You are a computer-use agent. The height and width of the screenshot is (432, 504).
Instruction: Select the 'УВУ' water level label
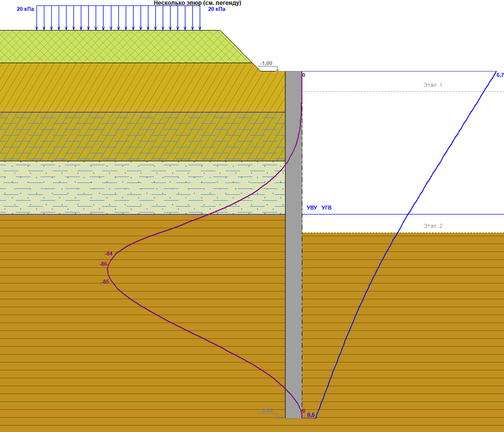click(x=312, y=208)
